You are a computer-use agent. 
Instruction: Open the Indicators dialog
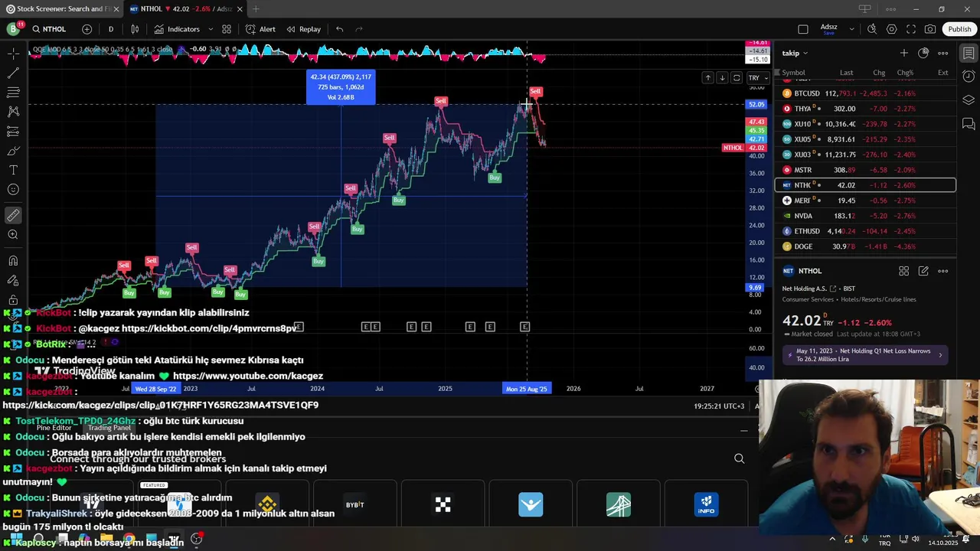[177, 29]
